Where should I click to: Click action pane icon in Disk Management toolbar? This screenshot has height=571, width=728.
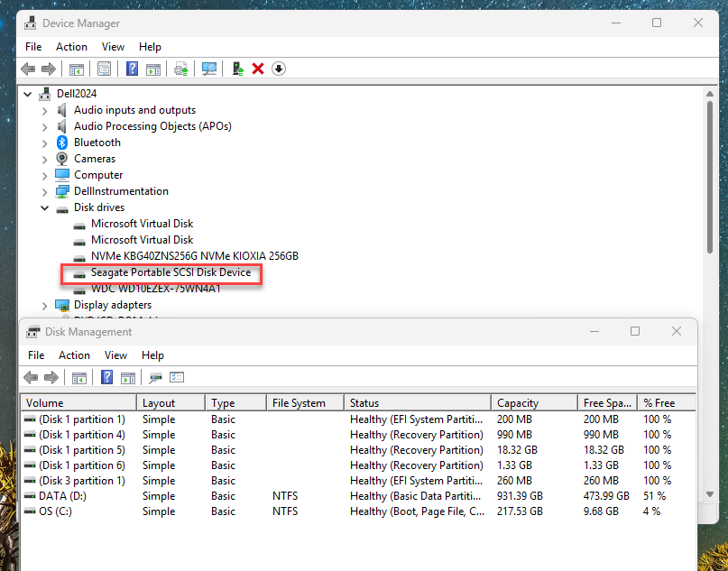[x=128, y=377]
